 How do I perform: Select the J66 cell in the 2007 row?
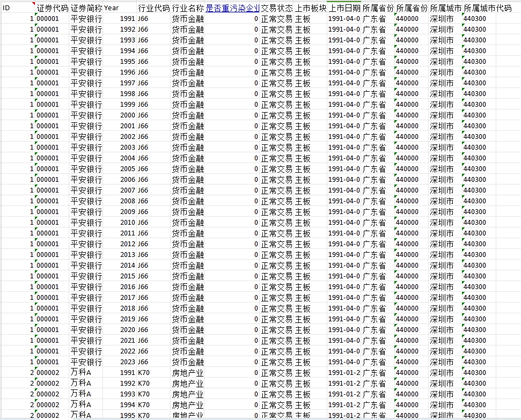pos(153,190)
